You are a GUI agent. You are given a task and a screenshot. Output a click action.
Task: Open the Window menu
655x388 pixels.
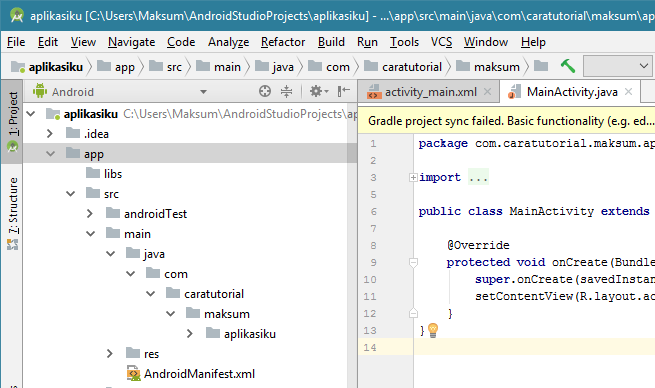486,42
